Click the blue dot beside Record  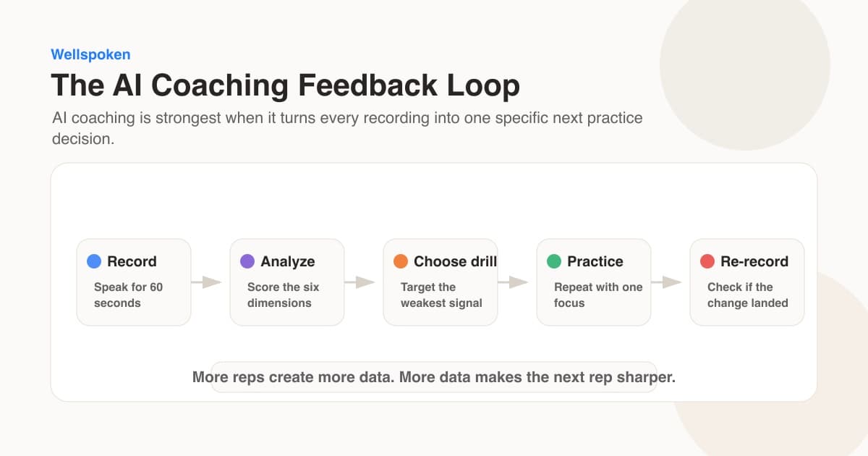click(x=94, y=261)
